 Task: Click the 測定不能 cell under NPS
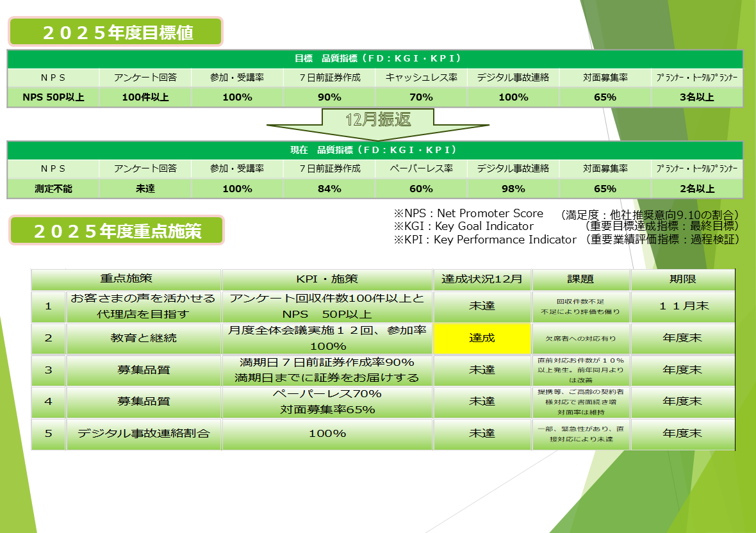coord(53,189)
